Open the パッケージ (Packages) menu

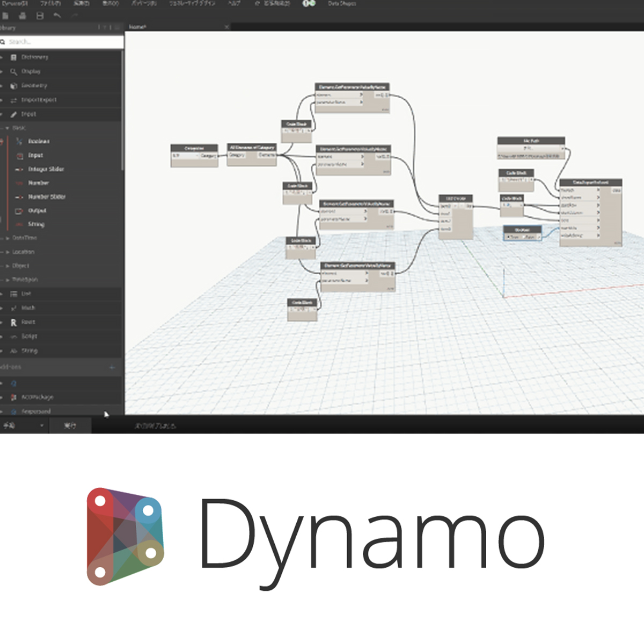(x=143, y=3)
